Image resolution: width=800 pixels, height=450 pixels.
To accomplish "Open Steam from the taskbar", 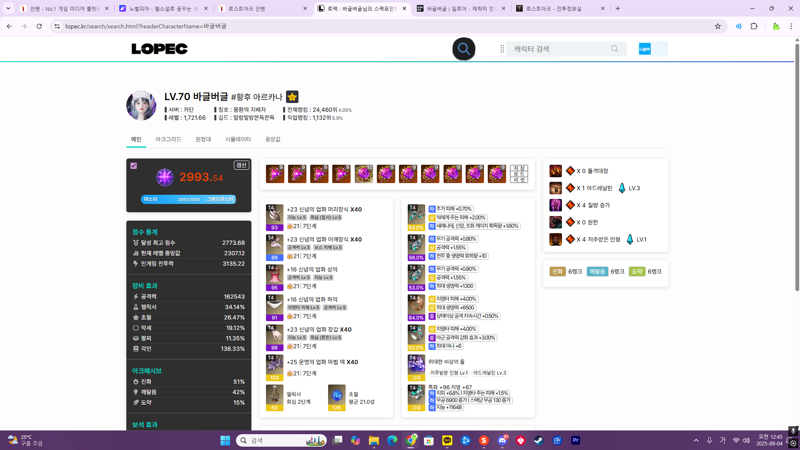I will click(x=538, y=440).
